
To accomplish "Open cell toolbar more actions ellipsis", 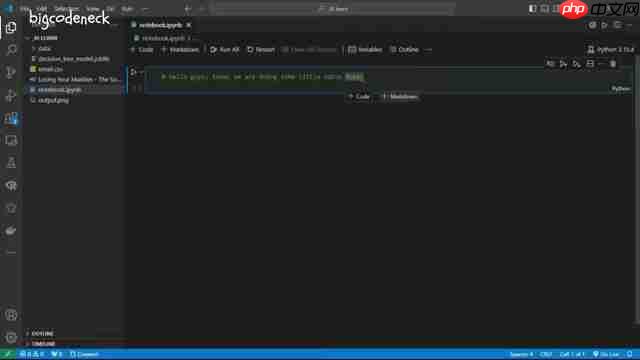I will pos(601,64).
